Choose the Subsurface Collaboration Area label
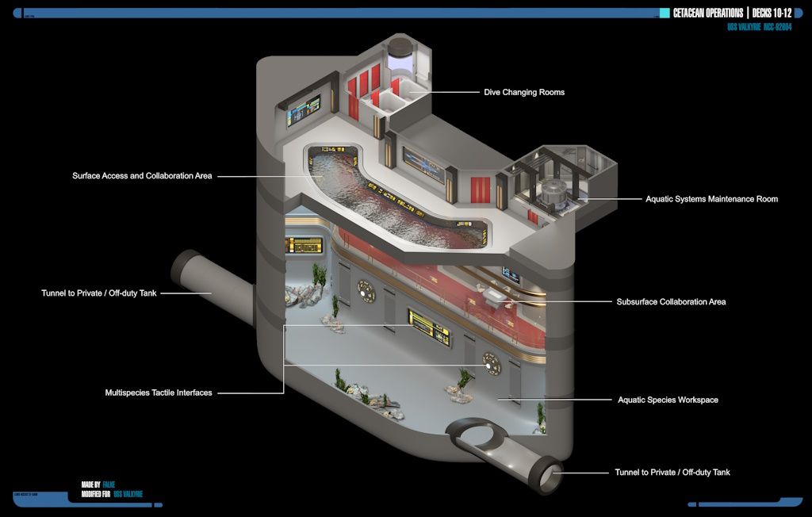Image resolution: width=812 pixels, height=517 pixels. pyautogui.click(x=671, y=302)
